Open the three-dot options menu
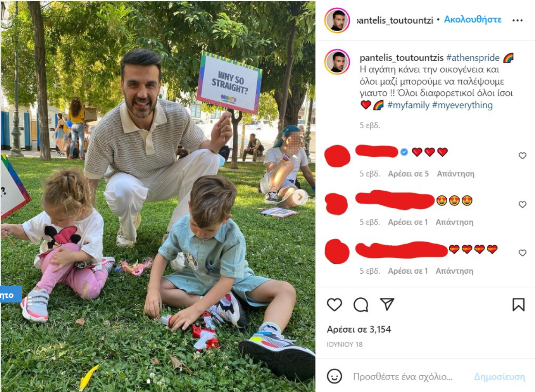The height and width of the screenshot is (392, 535). [517, 21]
